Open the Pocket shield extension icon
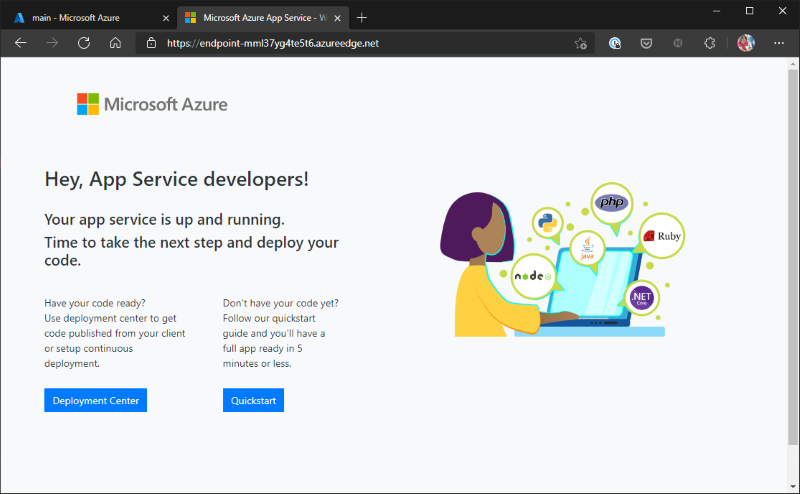This screenshot has width=800, height=494. click(646, 43)
